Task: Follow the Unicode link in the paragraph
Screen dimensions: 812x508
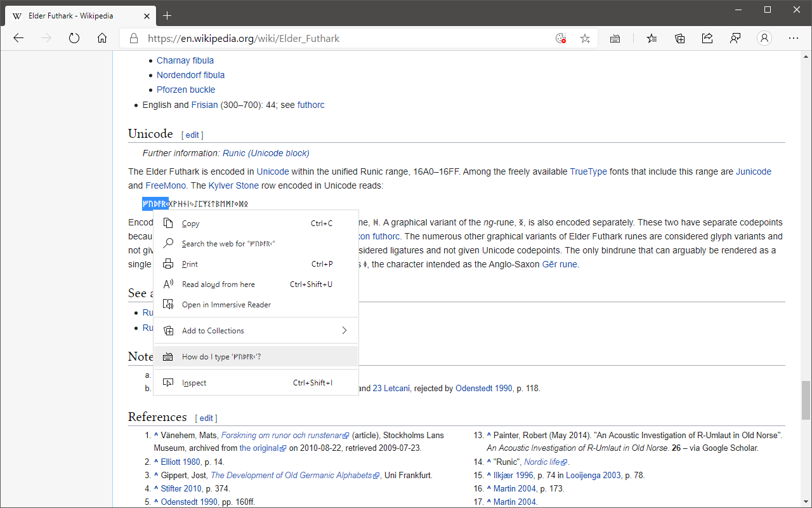Action: 273,171
